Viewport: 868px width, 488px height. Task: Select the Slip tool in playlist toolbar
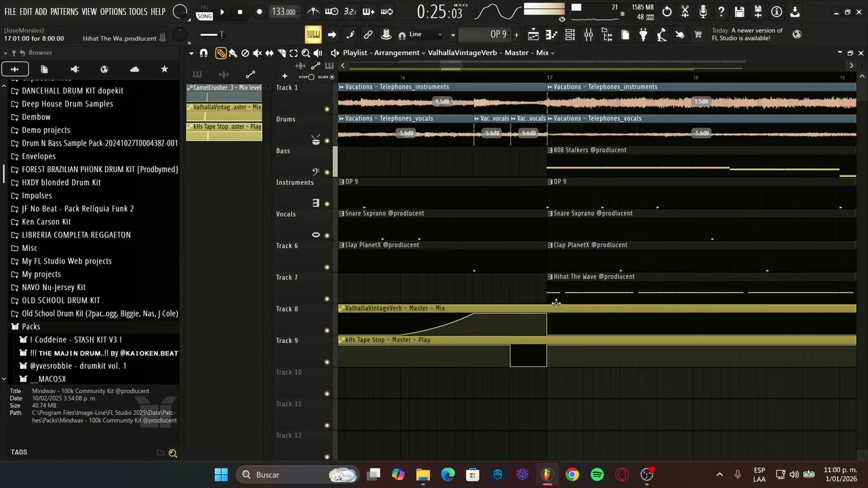[x=269, y=53]
